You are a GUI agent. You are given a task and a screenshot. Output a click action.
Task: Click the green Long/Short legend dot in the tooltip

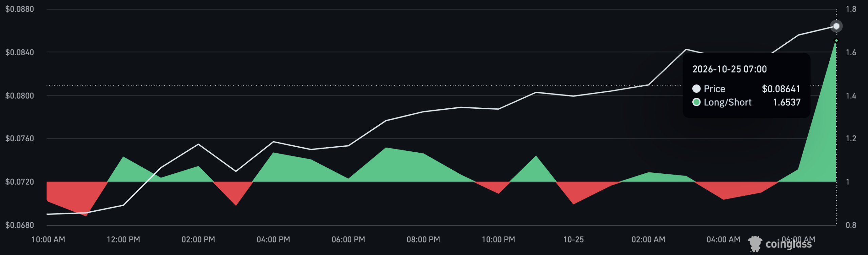[696, 102]
